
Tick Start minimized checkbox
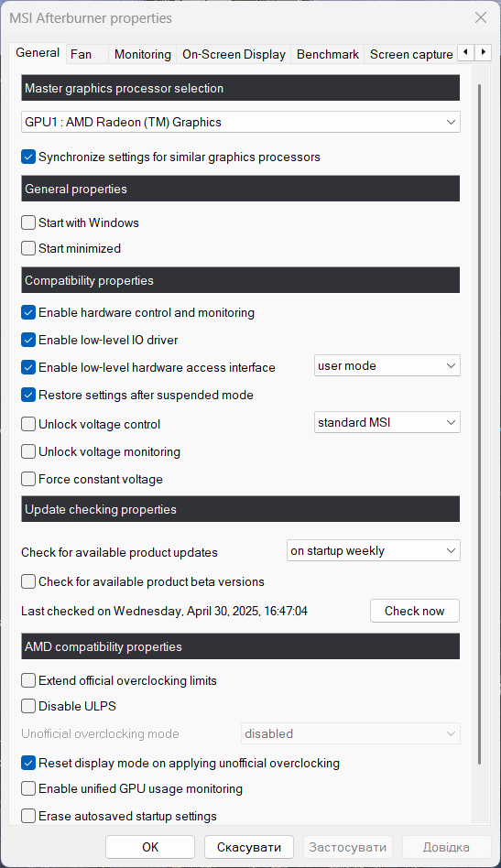click(x=28, y=248)
